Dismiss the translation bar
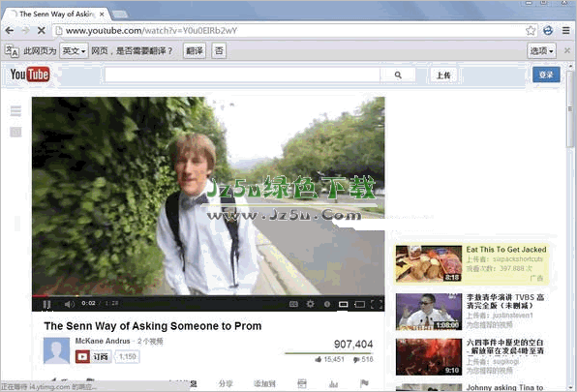The image size is (577, 392). point(567,50)
